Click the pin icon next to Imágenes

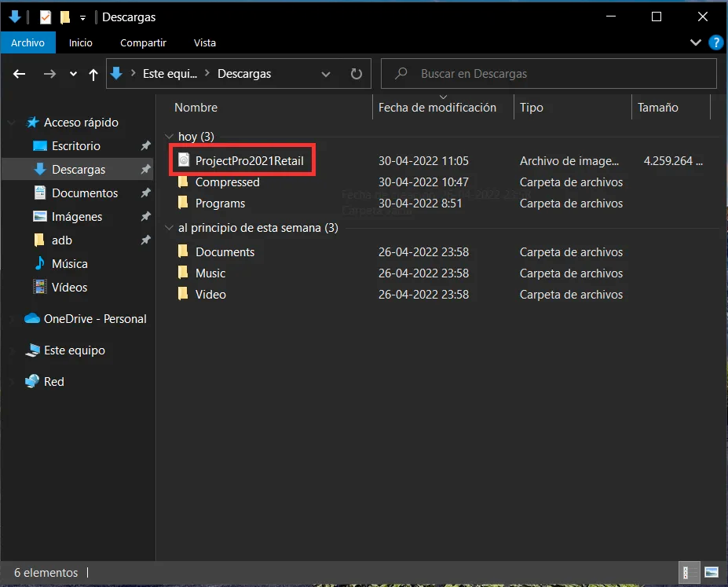pyautogui.click(x=146, y=216)
